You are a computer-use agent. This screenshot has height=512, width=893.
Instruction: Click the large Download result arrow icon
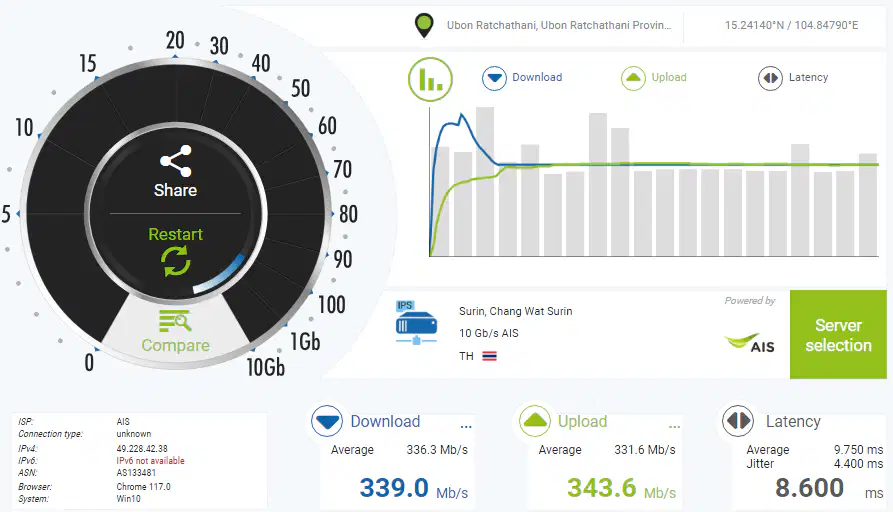click(327, 421)
